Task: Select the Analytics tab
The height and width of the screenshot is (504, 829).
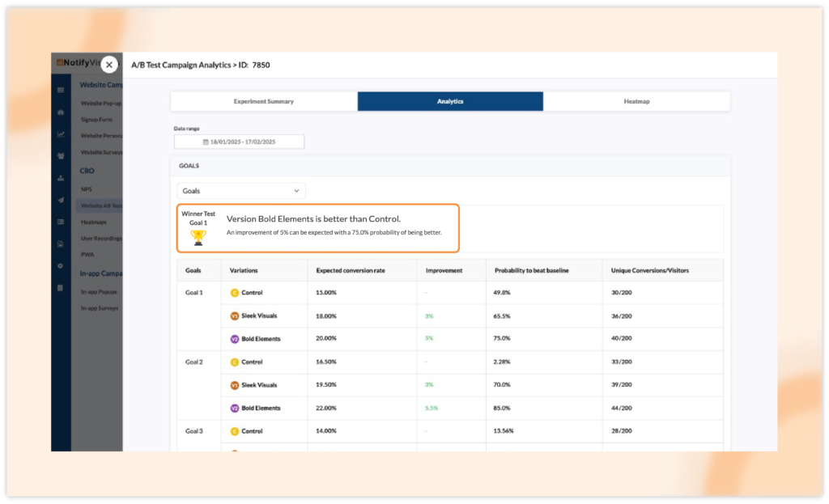Action: pyautogui.click(x=450, y=101)
